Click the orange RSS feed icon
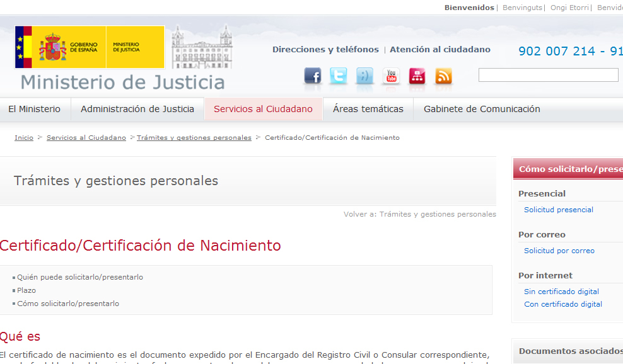The width and height of the screenshot is (623, 364). tap(444, 76)
